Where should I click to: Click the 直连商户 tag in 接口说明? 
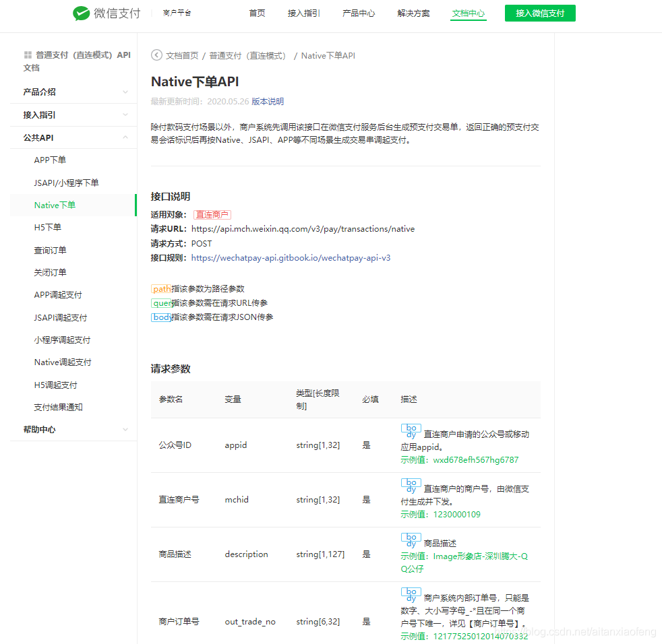click(212, 214)
